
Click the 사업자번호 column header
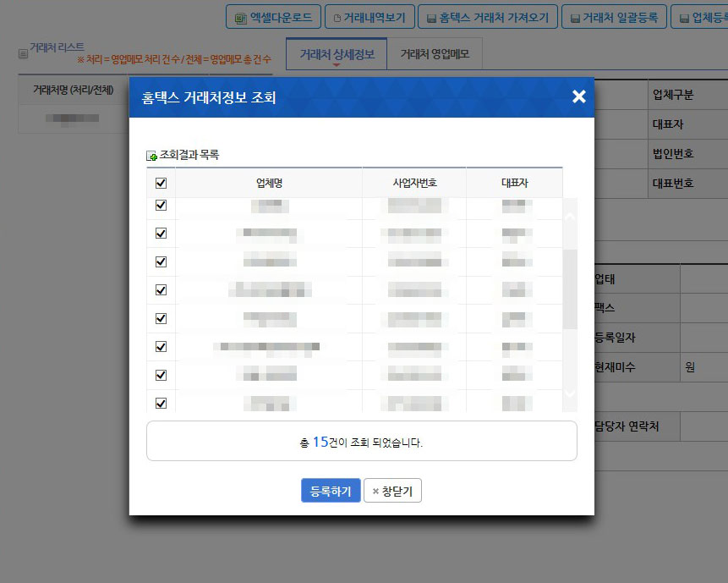[414, 183]
